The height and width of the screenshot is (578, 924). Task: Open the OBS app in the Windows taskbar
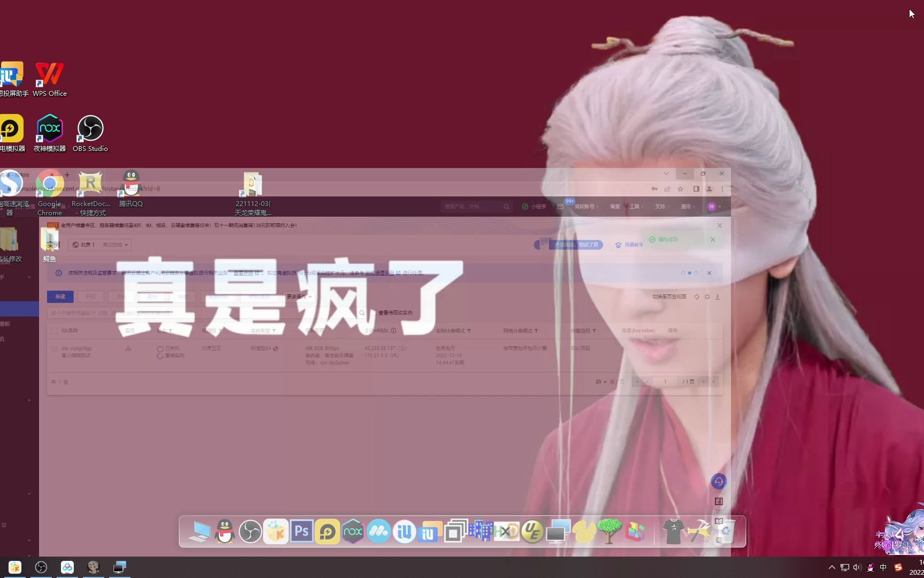point(41,567)
